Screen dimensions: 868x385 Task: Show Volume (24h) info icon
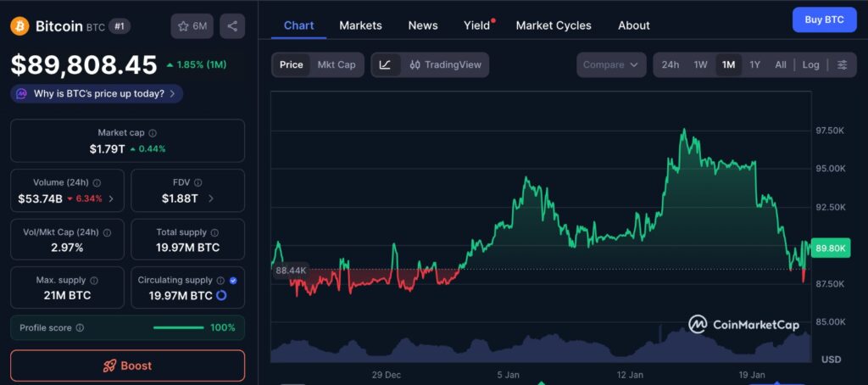tap(97, 182)
